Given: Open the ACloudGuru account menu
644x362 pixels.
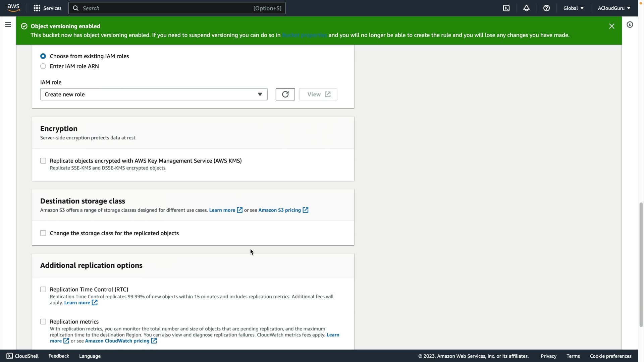Looking at the screenshot, I should pyautogui.click(x=613, y=8).
